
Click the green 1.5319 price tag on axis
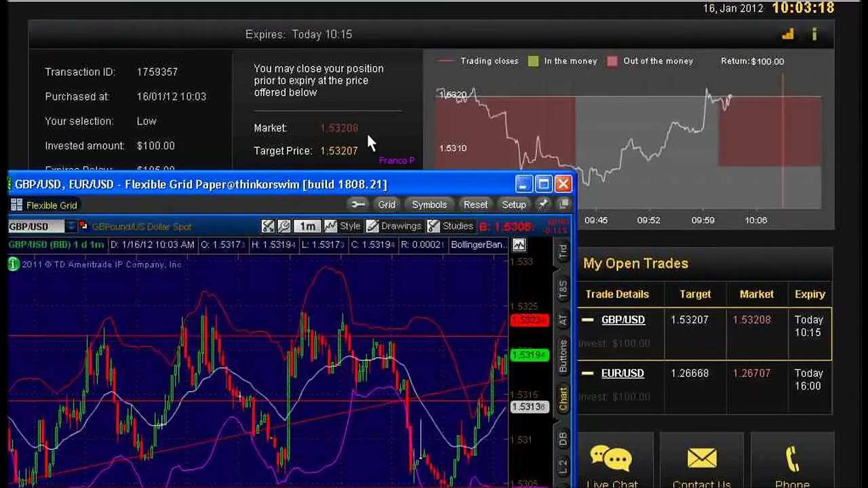529,355
